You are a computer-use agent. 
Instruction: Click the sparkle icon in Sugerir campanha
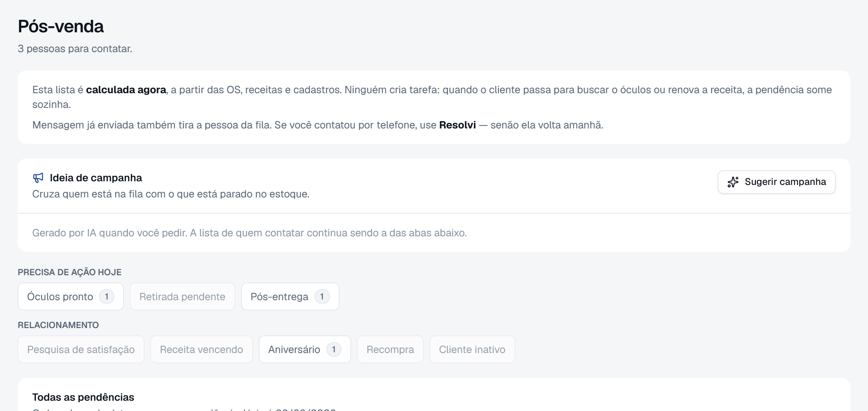(x=733, y=182)
